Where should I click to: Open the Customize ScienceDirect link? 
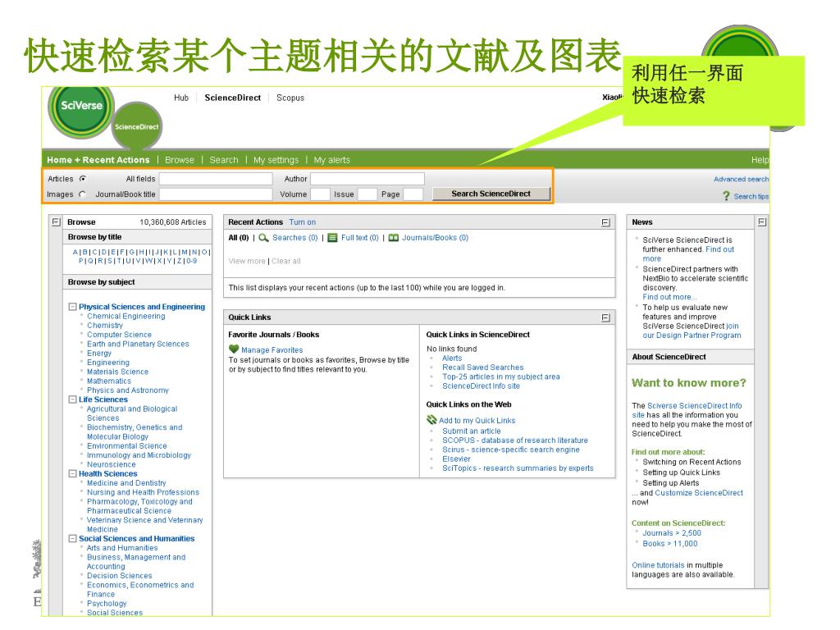pos(699,493)
